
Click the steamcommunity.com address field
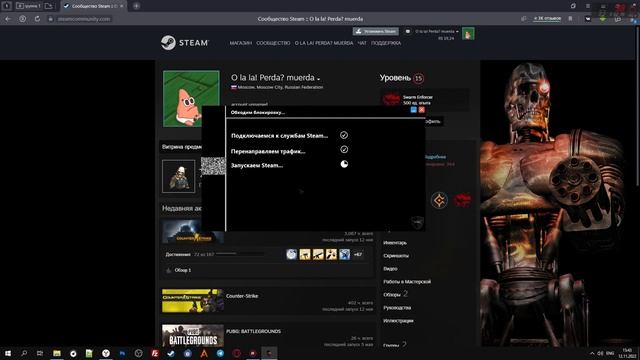click(x=84, y=19)
